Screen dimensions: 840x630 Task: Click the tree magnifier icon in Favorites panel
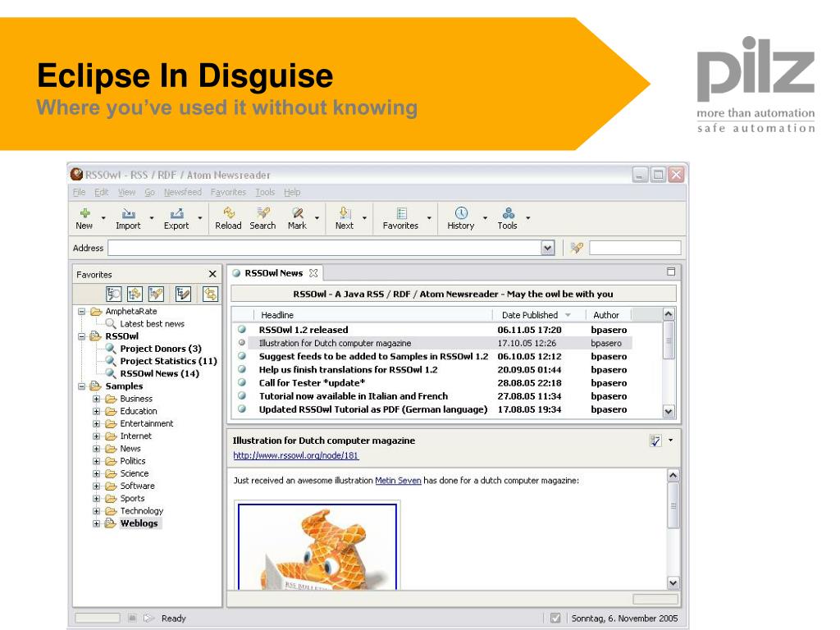tap(113, 294)
